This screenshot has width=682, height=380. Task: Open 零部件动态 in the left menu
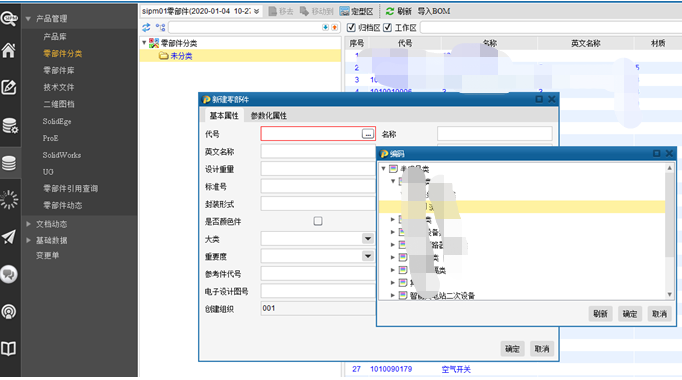pos(63,205)
